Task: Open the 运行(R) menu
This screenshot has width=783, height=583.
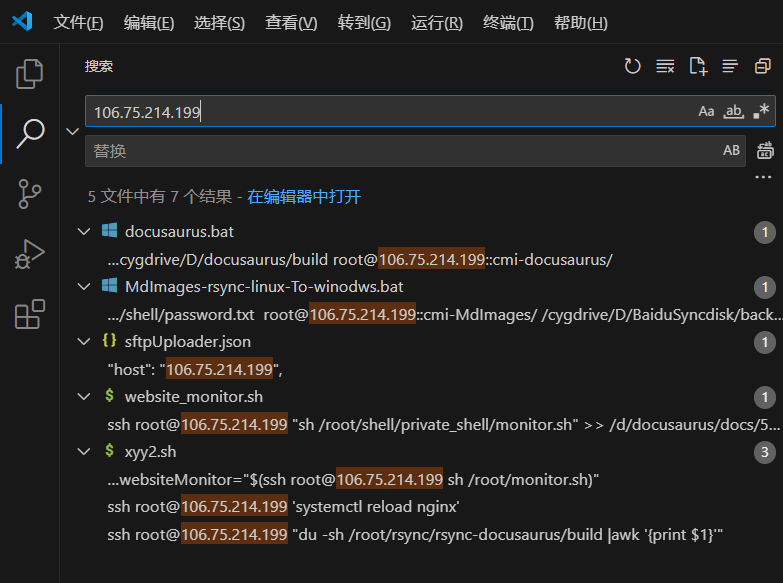Action: pyautogui.click(x=437, y=22)
